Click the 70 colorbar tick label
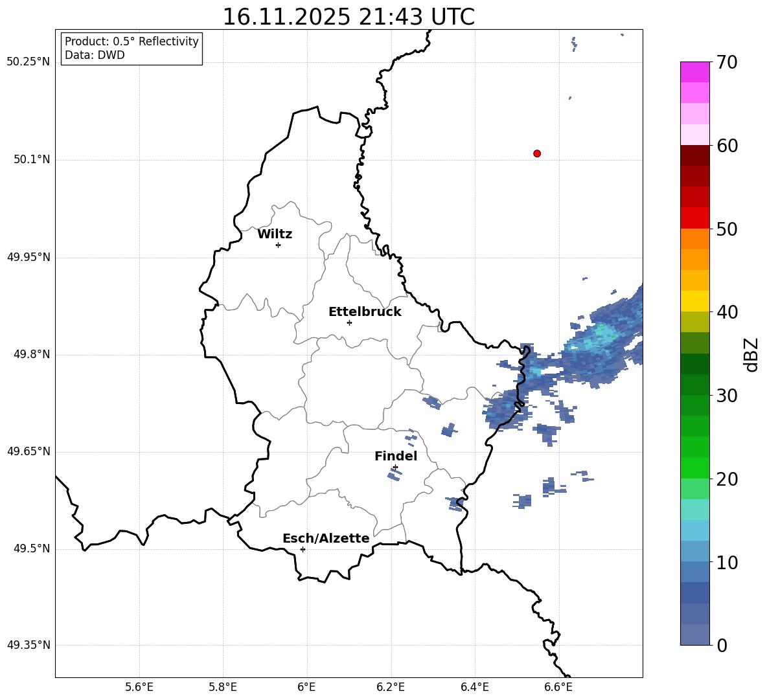 pyautogui.click(x=727, y=62)
